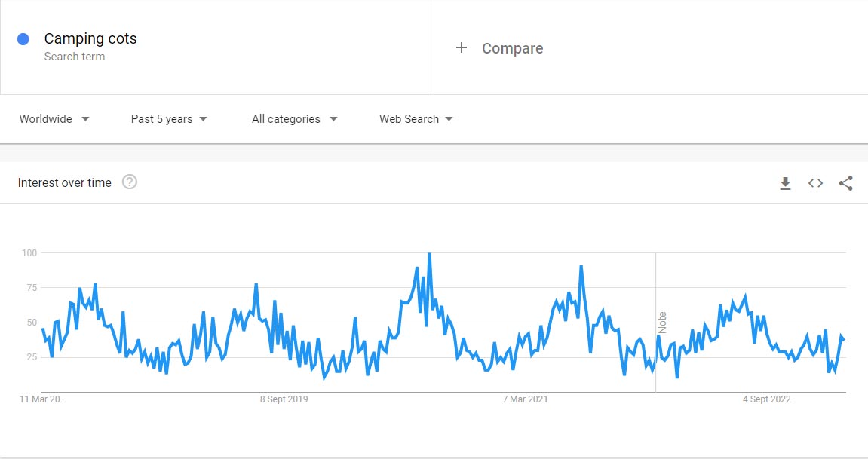Click the Search term subtitle label
868x459 pixels.
click(x=75, y=57)
